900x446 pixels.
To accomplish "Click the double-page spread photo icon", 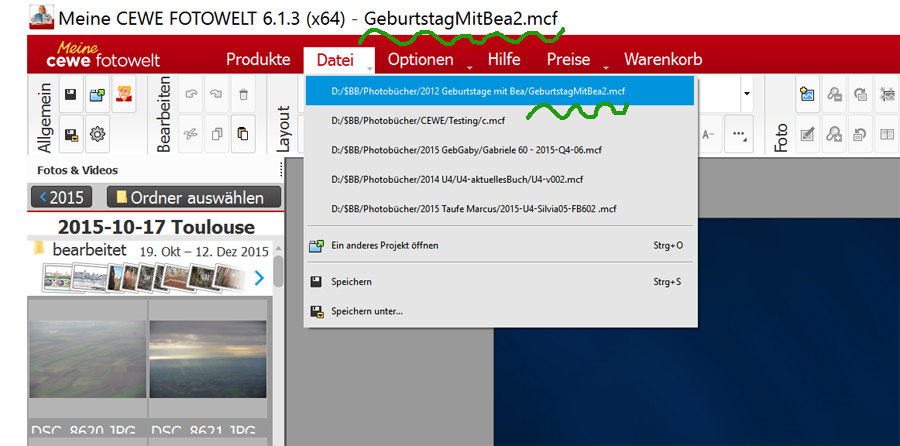I will coord(887,134).
